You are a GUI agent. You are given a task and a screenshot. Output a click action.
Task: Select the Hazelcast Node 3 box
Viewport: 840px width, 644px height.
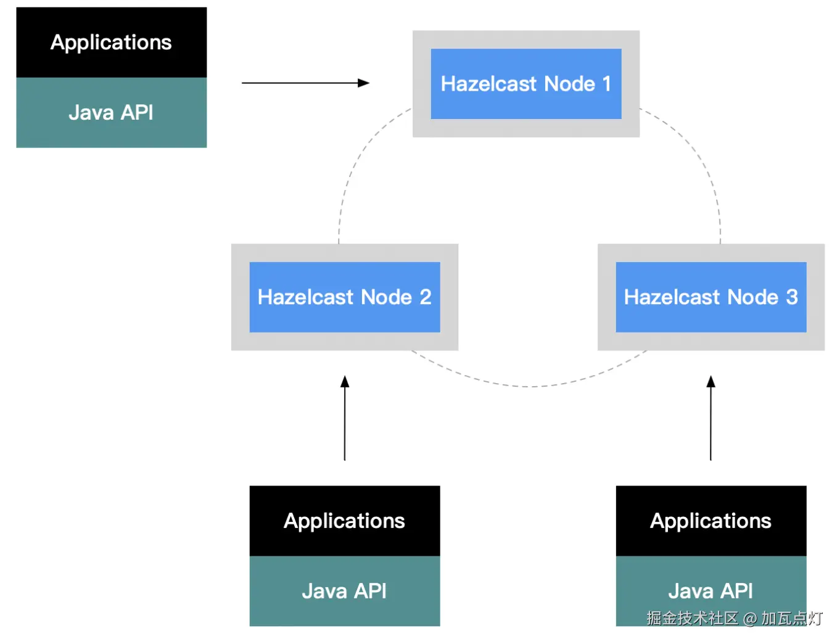coord(711,297)
